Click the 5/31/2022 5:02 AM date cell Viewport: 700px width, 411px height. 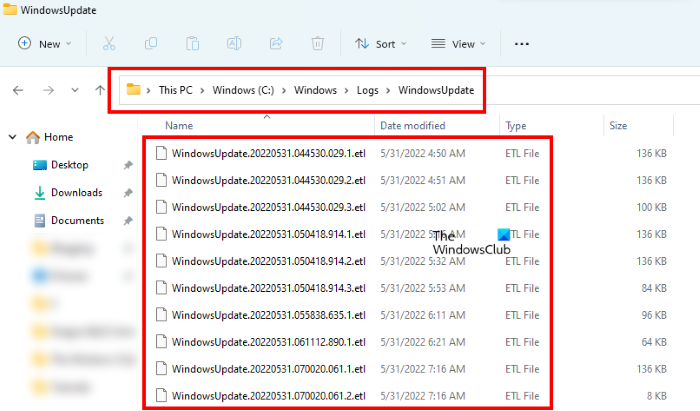423,208
